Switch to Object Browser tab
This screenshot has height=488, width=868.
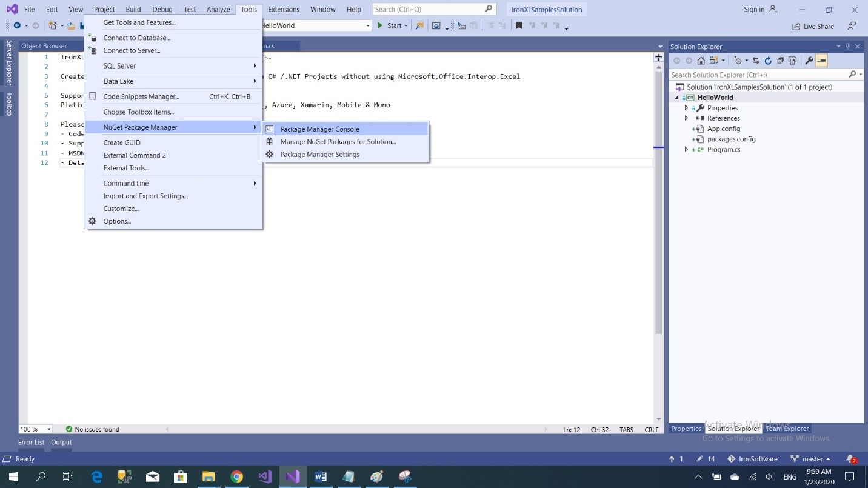44,46
